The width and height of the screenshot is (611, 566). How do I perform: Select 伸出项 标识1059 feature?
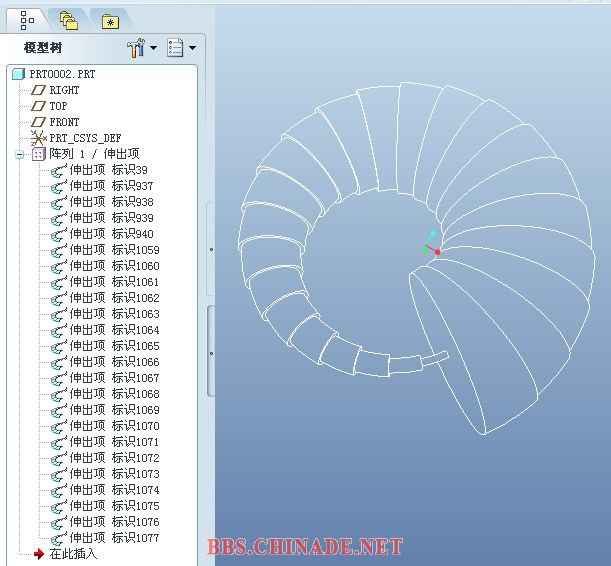tap(114, 250)
